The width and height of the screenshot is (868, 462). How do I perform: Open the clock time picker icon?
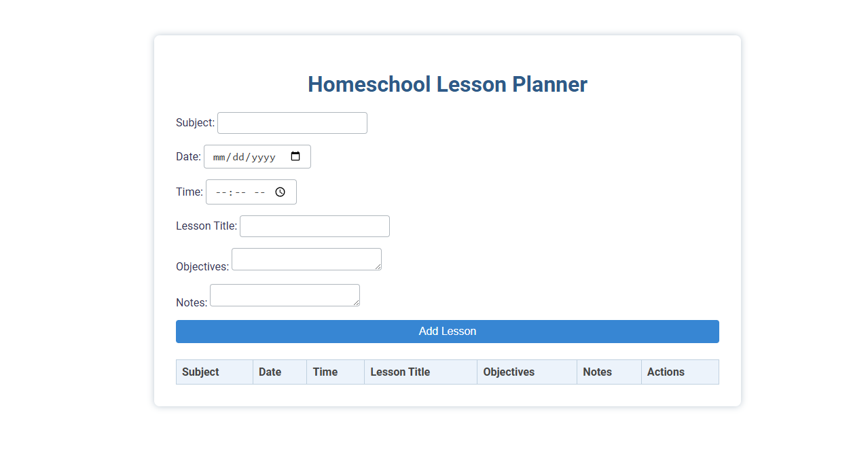[x=280, y=192]
